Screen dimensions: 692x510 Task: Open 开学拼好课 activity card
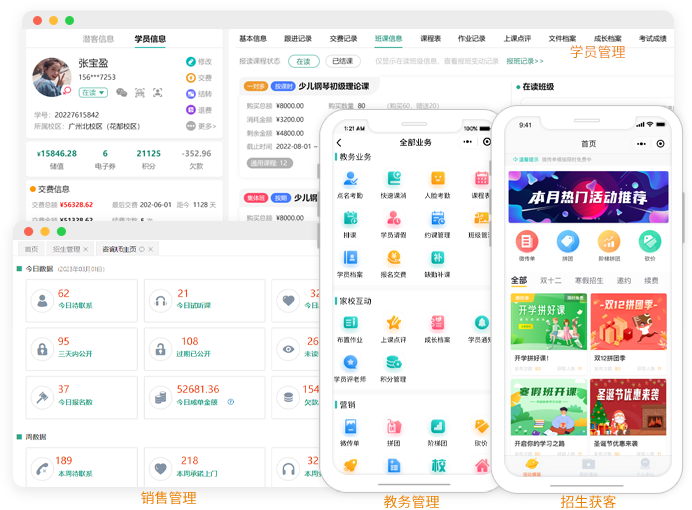pos(549,334)
